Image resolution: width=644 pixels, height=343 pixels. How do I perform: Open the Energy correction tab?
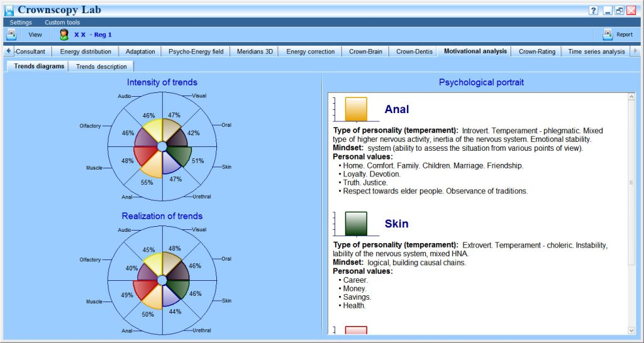(311, 52)
